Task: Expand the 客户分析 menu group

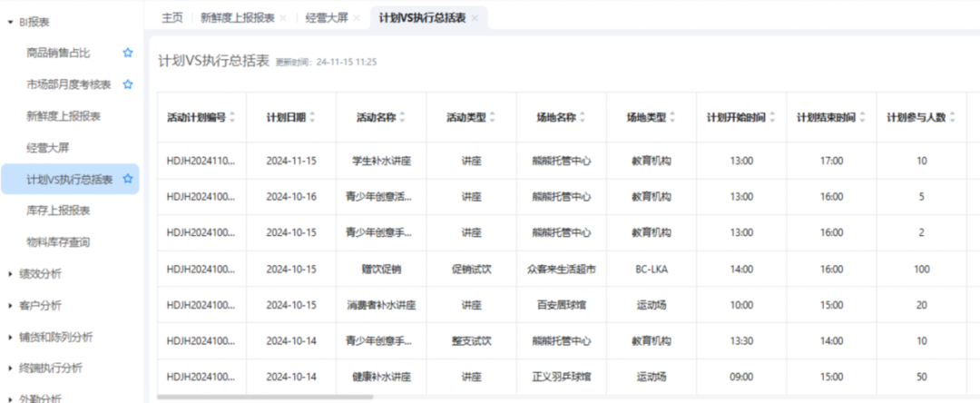Action: 11,306
